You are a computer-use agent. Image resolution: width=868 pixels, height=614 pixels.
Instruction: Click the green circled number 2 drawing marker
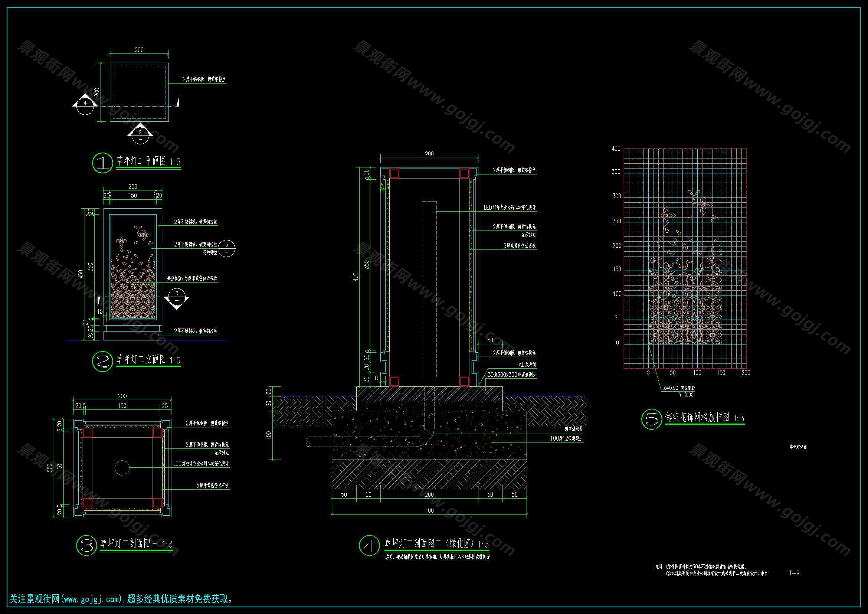[102, 362]
